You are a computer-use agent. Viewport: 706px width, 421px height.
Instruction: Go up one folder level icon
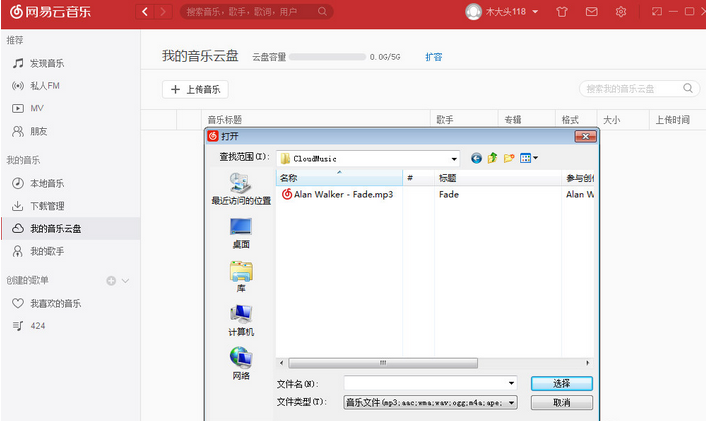[492, 158]
